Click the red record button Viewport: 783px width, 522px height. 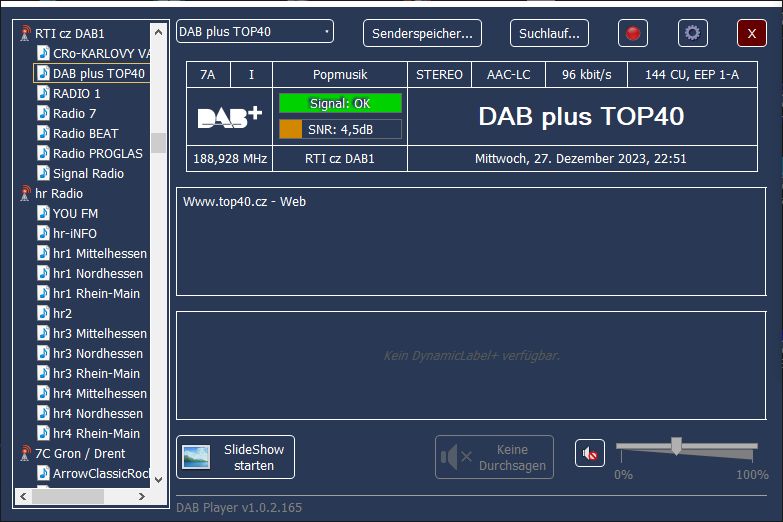tap(632, 33)
